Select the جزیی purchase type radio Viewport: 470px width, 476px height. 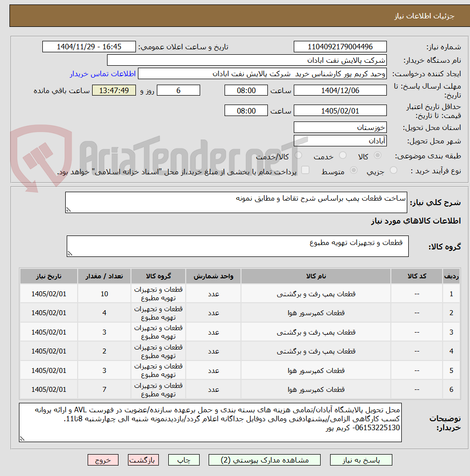click(x=393, y=170)
